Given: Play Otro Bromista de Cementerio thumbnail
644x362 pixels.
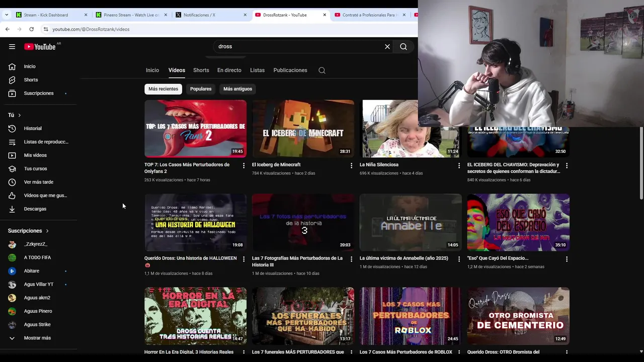Looking at the screenshot, I should pyautogui.click(x=518, y=316).
